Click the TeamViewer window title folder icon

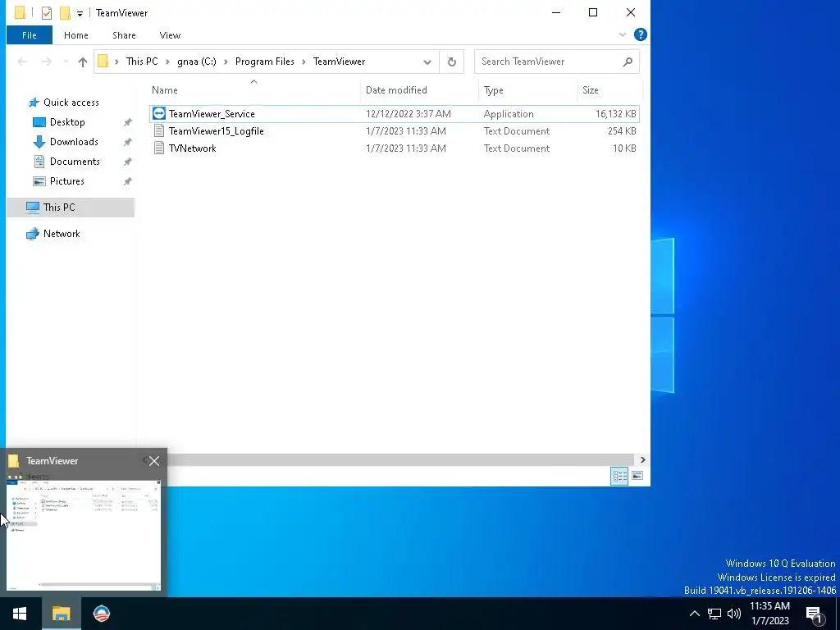20,13
